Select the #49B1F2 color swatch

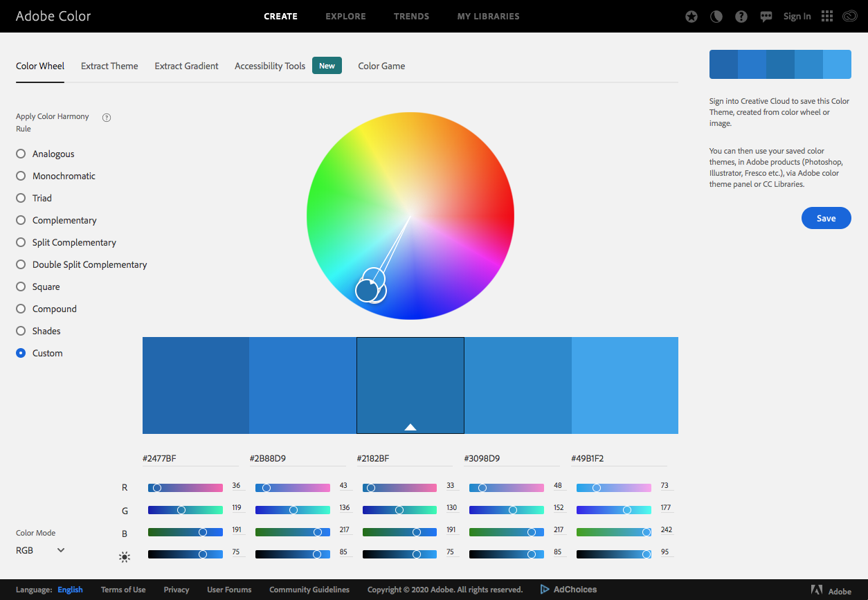coord(625,385)
